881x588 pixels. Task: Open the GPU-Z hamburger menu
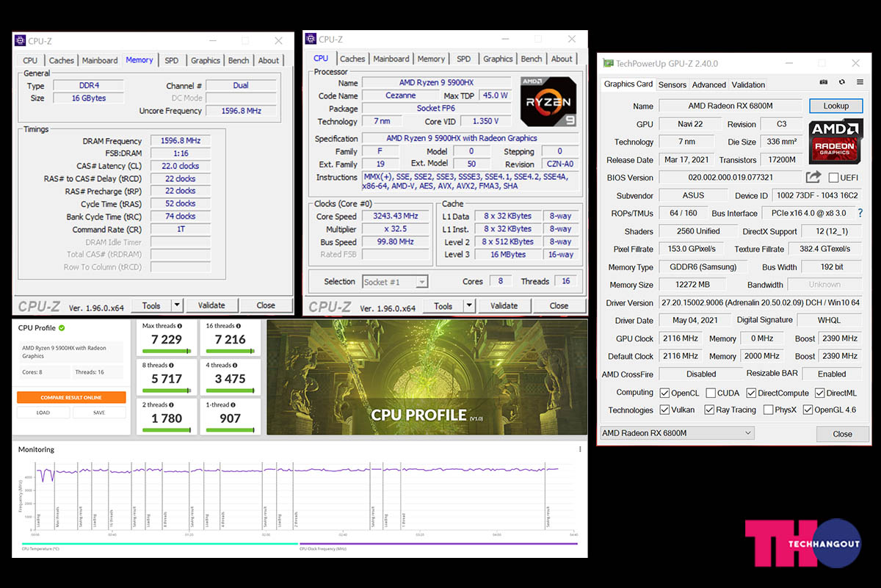[860, 83]
